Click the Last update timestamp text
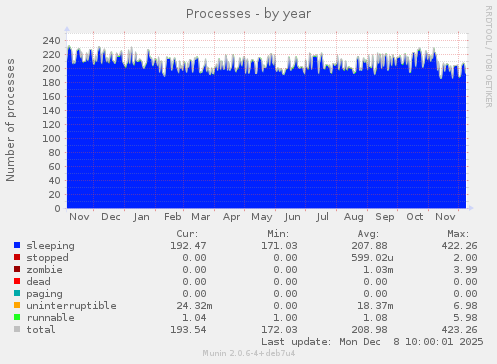497x364 pixels. [x=372, y=342]
